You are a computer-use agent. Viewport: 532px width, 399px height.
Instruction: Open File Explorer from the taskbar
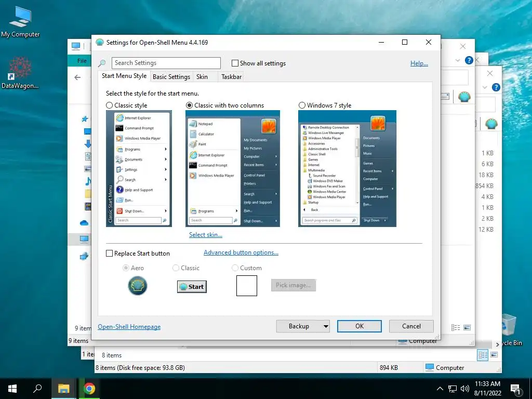pyautogui.click(x=63, y=389)
